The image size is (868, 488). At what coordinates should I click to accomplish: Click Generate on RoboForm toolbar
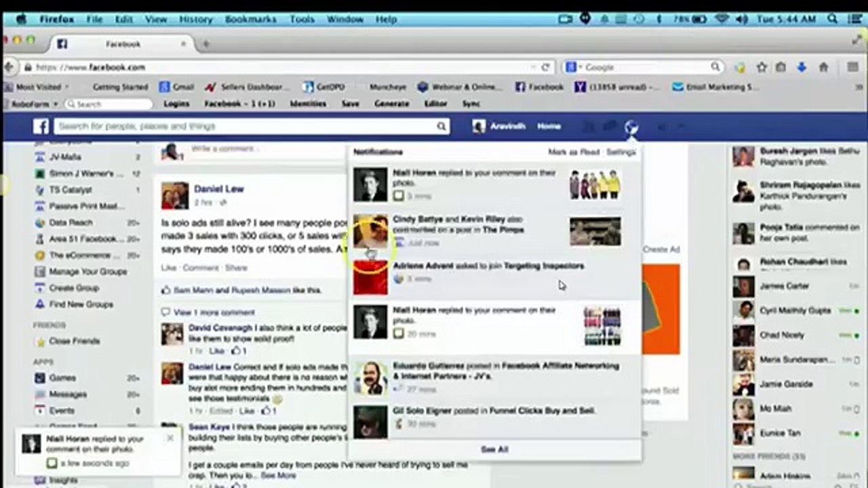pos(391,104)
